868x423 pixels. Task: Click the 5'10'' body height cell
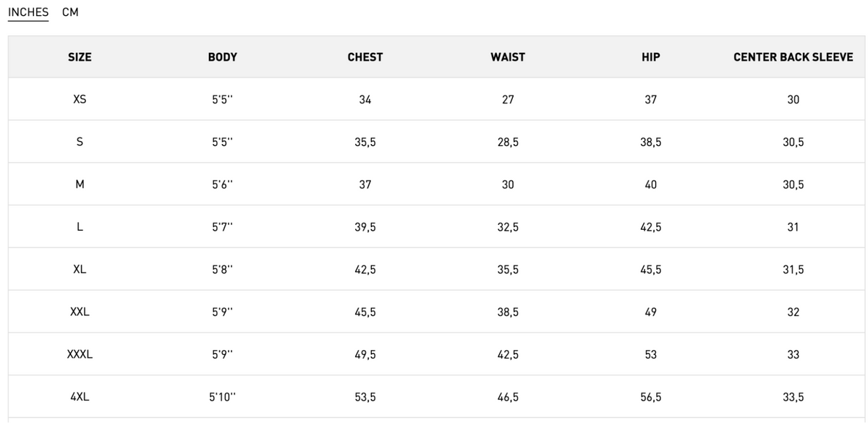pos(222,397)
